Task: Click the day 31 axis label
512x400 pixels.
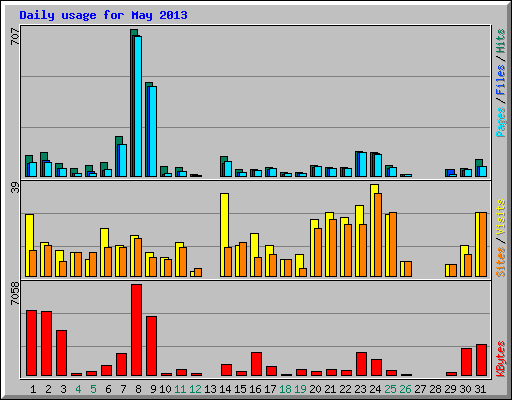Action: [x=480, y=389]
